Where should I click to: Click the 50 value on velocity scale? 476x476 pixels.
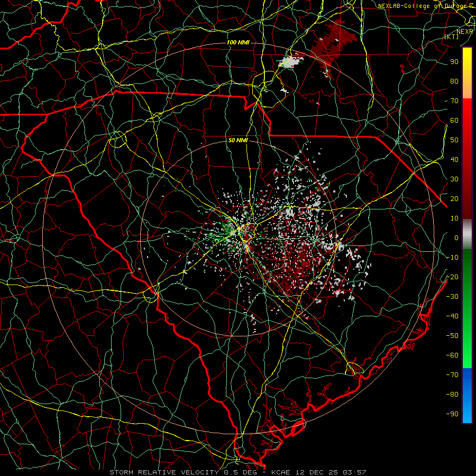454,140
